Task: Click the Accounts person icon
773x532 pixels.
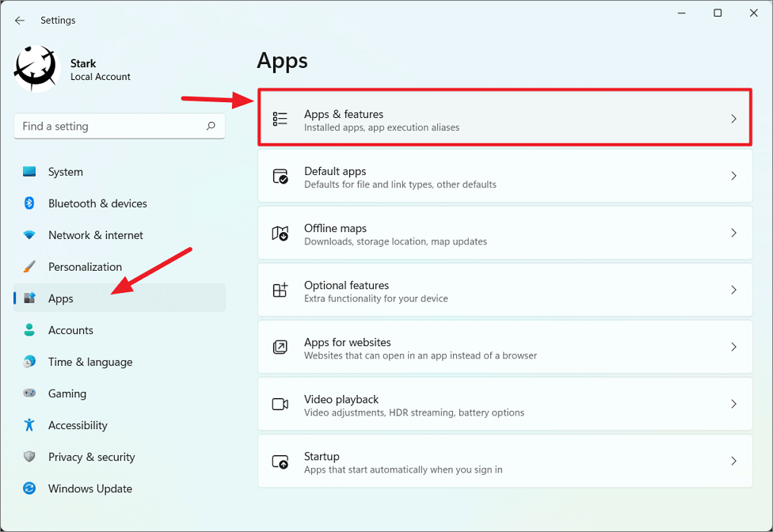Action: (29, 330)
